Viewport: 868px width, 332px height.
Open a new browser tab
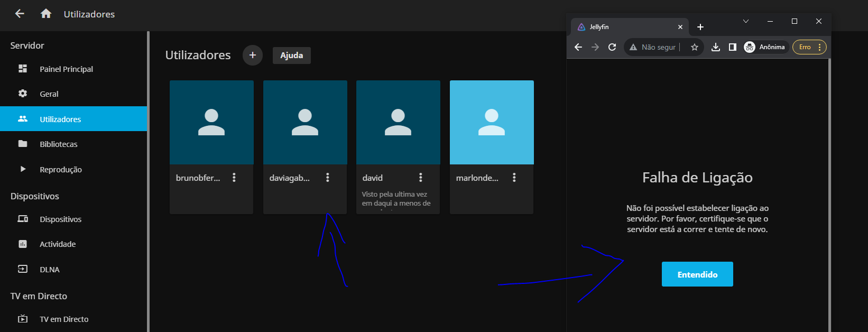[x=700, y=27]
